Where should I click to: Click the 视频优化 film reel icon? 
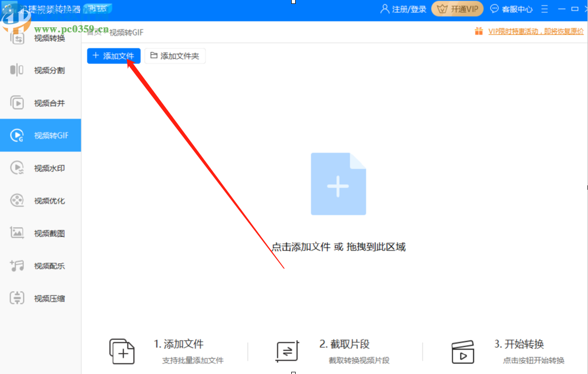(x=17, y=200)
